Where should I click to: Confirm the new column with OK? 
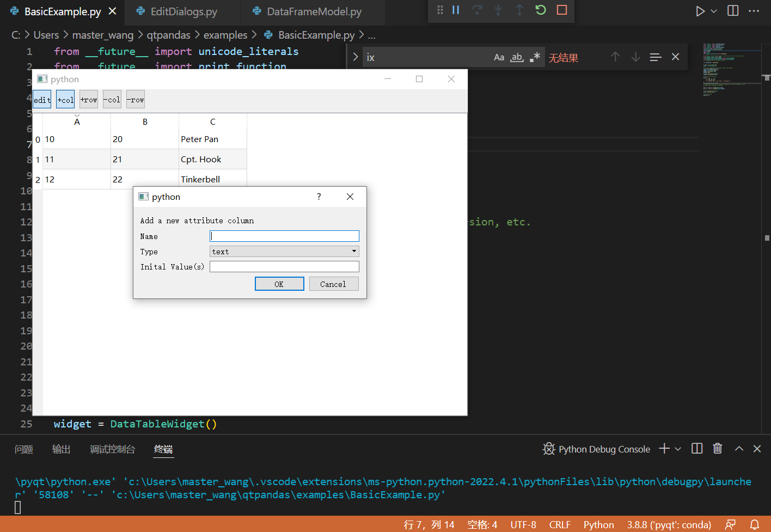point(279,284)
